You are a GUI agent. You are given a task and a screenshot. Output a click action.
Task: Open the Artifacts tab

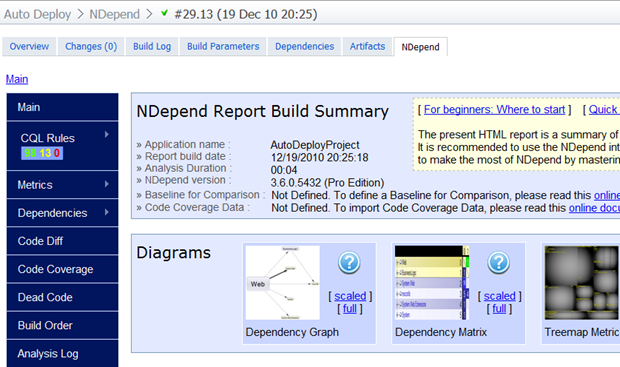click(367, 47)
